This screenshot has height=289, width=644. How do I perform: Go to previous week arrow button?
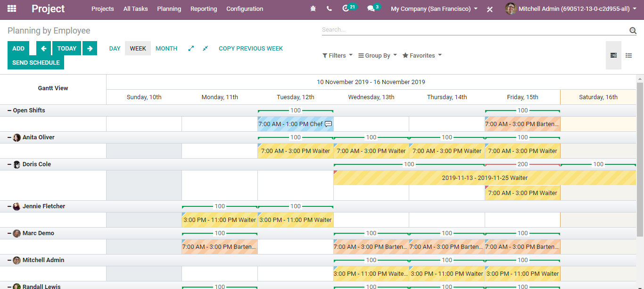click(x=43, y=48)
